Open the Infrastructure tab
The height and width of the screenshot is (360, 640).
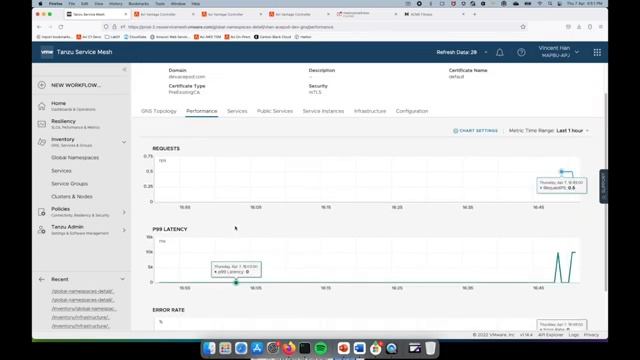370,111
